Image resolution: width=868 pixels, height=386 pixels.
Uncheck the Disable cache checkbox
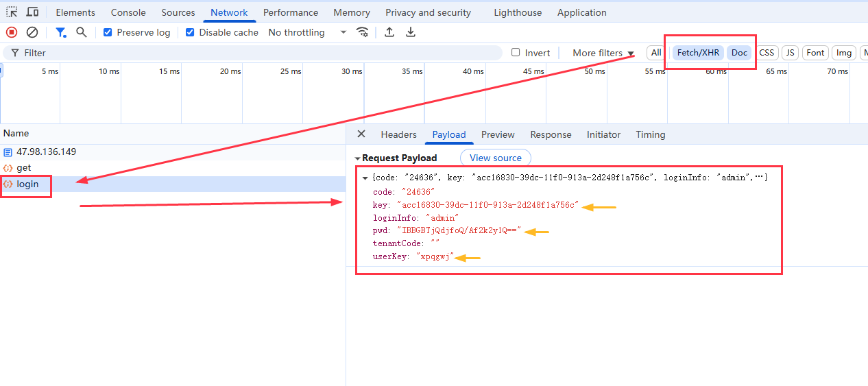pyautogui.click(x=191, y=32)
